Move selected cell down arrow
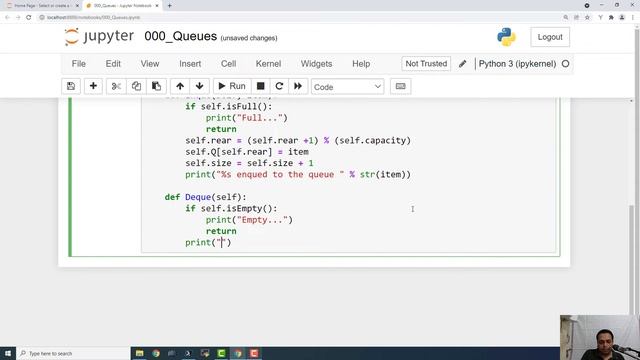 tap(200, 86)
